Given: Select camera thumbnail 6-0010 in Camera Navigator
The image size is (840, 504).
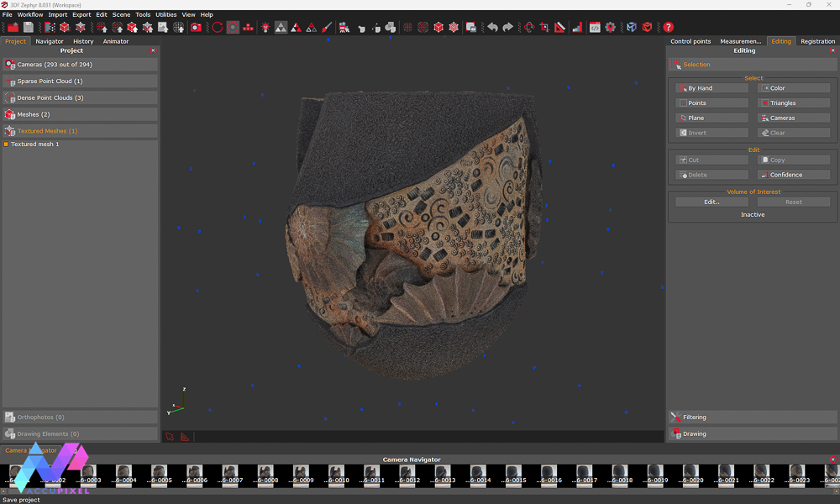Looking at the screenshot, I should click(x=335, y=473).
